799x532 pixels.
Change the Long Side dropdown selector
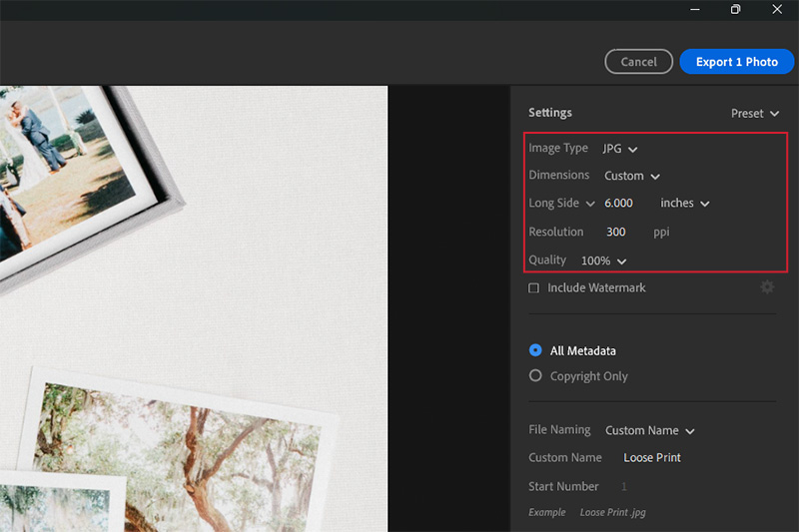[562, 204]
